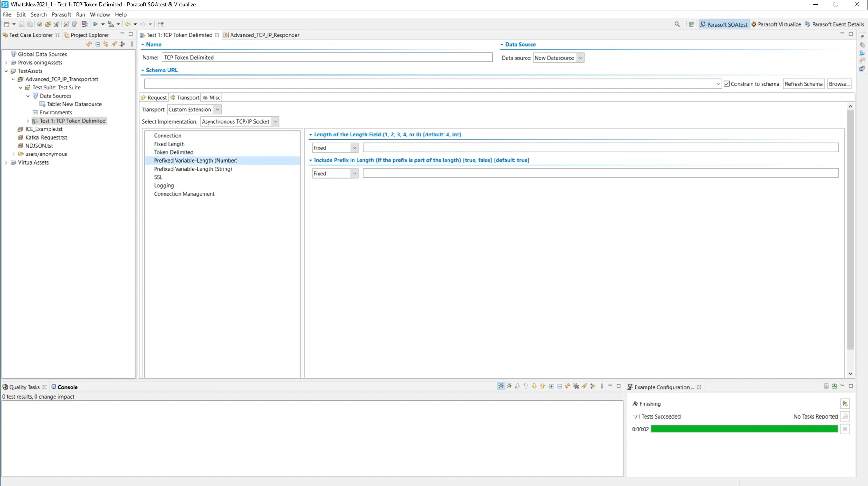The image size is (868, 486).
Task: Select Prefixed Variable-Length (String) in list
Action: (193, 169)
